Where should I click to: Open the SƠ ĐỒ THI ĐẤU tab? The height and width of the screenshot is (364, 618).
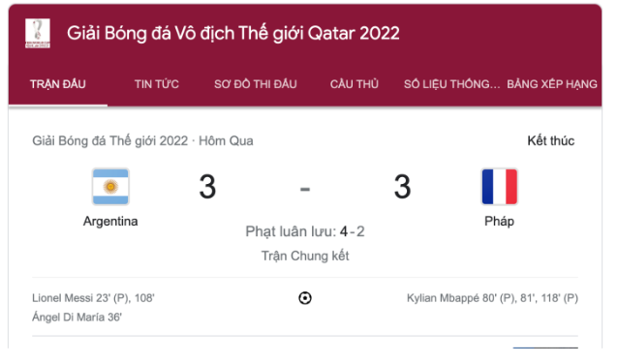point(256,84)
